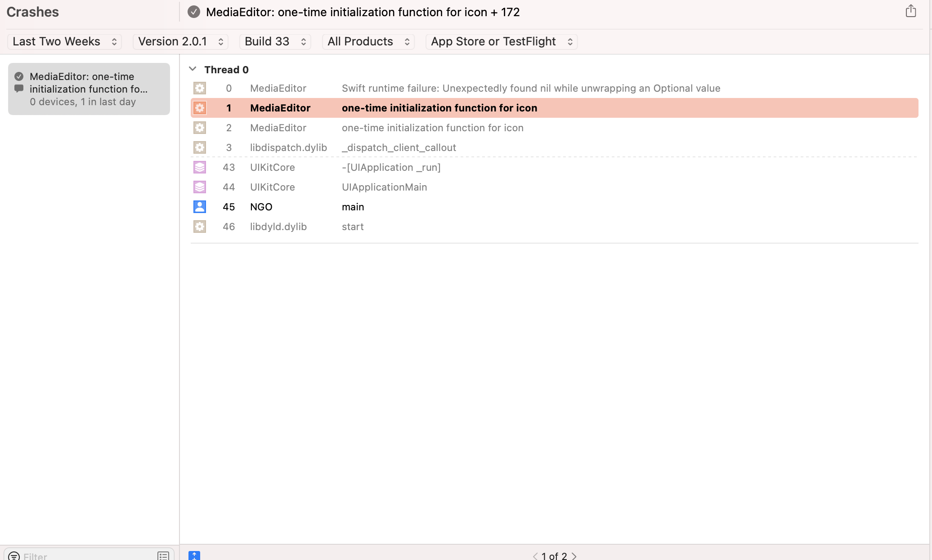Click the filter options icon beside the Filter field
932x560 pixels.
point(14,556)
